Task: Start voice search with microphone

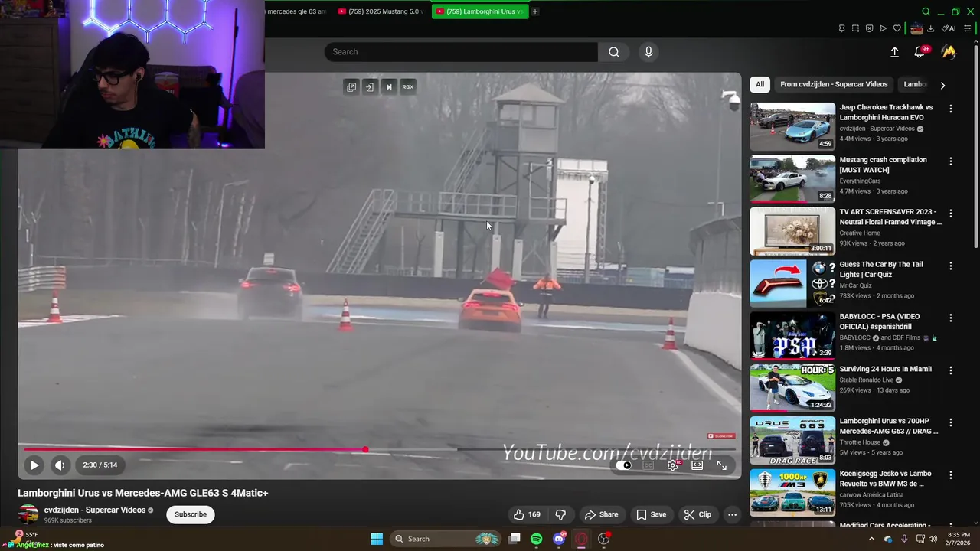Action: (x=648, y=51)
